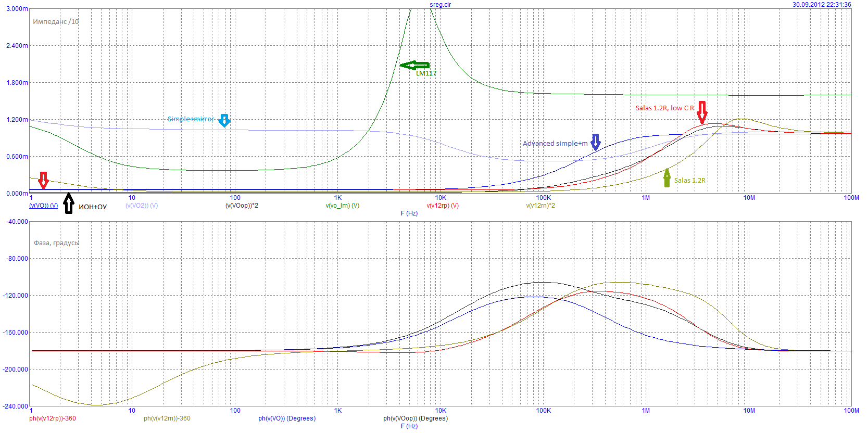Click the 100M tick under the phase plot
This screenshot has height=433, width=868.
pyautogui.click(x=851, y=411)
